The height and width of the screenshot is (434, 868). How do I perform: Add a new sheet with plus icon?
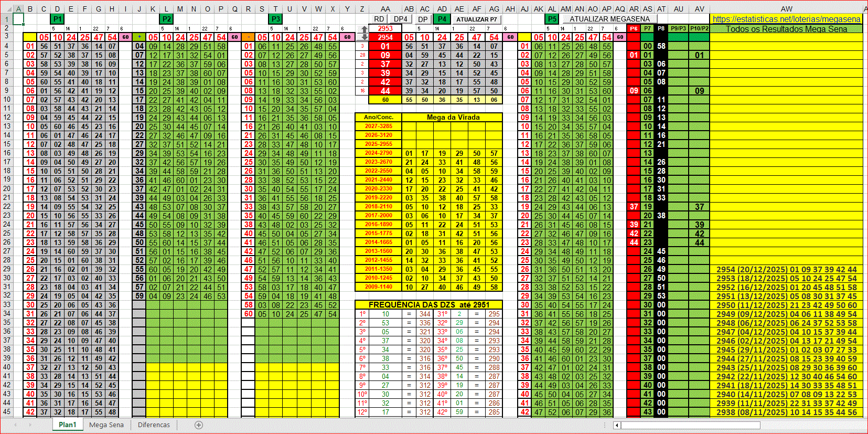[199, 425]
